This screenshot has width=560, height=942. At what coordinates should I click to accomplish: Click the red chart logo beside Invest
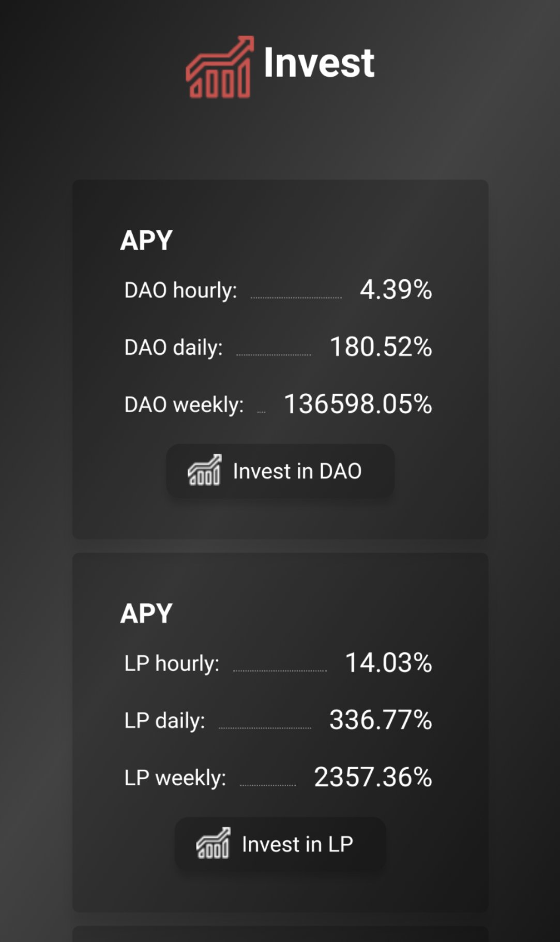220,67
